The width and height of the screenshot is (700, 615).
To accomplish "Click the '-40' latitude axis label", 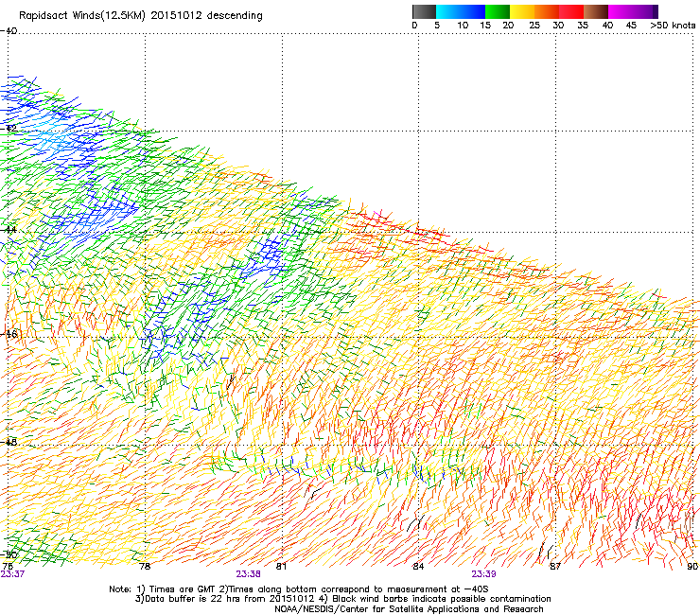I will tap(9, 31).
